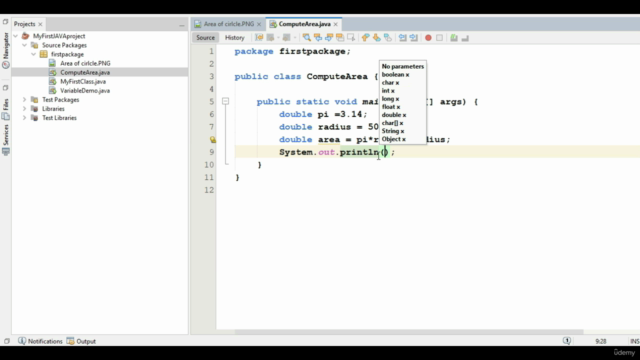The width and height of the screenshot is (640, 360).
Task: Click the 9:28 cursor position in status bar
Action: click(600, 341)
